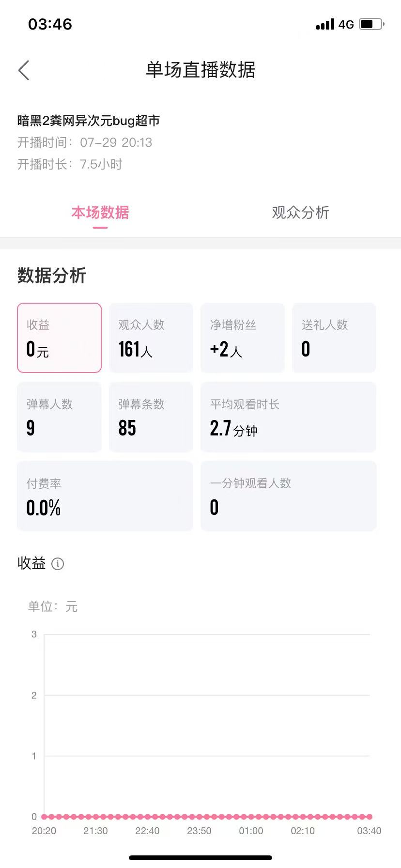Select the 本场数据 tab
This screenshot has width=401, height=868.
(100, 213)
